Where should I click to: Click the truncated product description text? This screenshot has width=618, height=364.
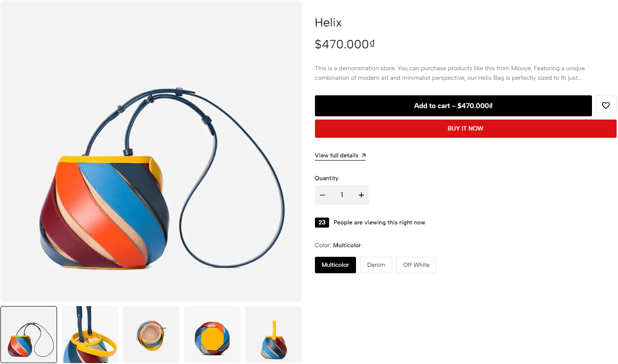pyautogui.click(x=450, y=73)
